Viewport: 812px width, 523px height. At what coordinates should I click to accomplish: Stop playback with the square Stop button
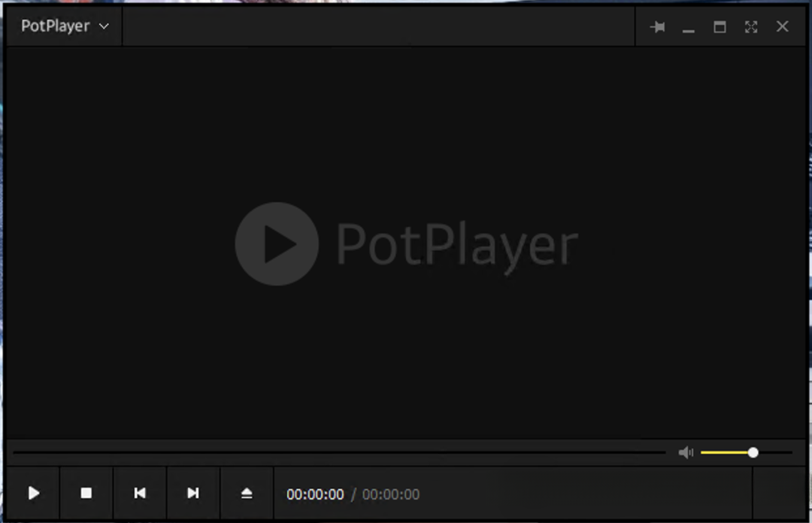(86, 493)
